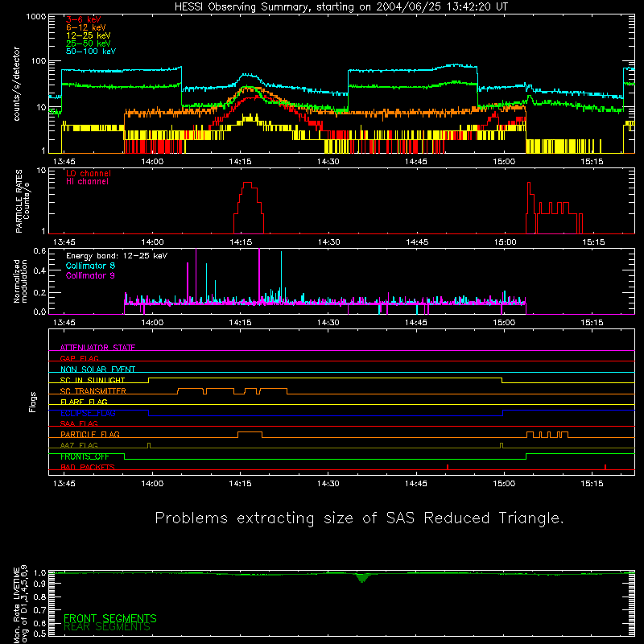Select the LO channel legend label
Image resolution: width=644 pixels, height=644 pixels.
(x=89, y=173)
